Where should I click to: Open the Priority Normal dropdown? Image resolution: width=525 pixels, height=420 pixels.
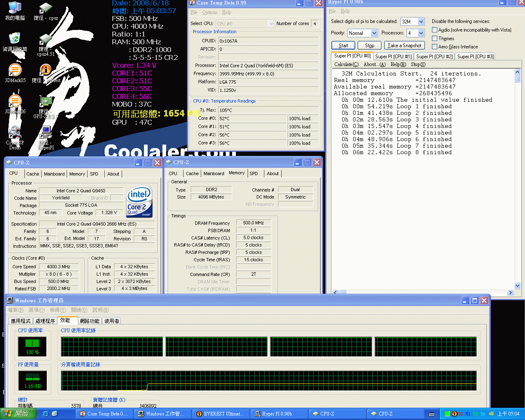click(374, 33)
